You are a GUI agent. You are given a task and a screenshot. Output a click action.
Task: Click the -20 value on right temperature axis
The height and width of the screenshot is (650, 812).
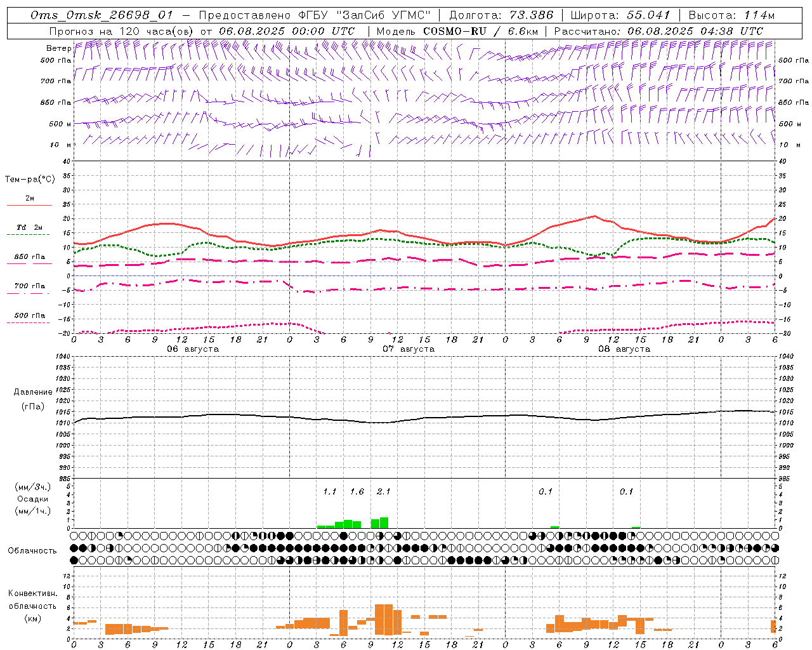(x=783, y=333)
